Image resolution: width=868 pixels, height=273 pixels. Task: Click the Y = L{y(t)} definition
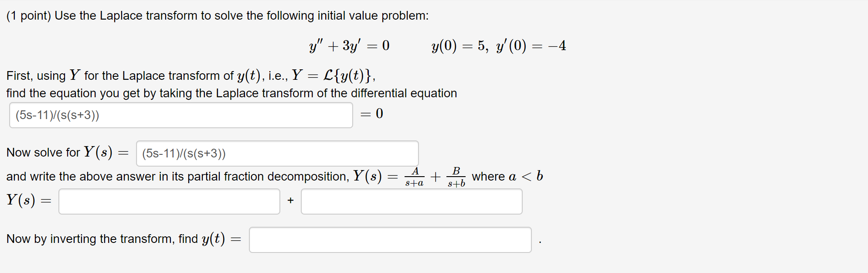(334, 75)
